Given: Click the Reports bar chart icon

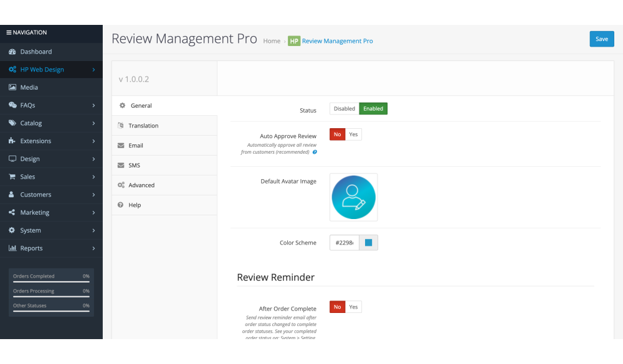Looking at the screenshot, I should click(12, 248).
